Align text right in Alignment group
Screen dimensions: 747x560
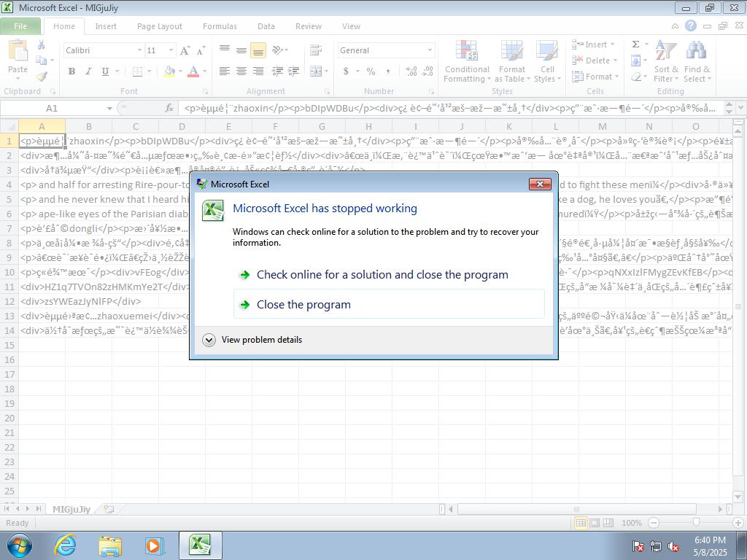click(258, 71)
